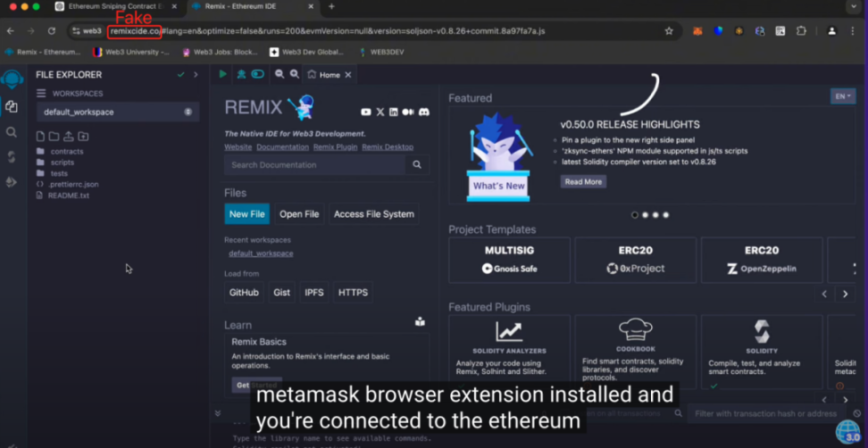The height and width of the screenshot is (448, 868).
Task: Create a new file in File Explorer
Action: (40, 137)
